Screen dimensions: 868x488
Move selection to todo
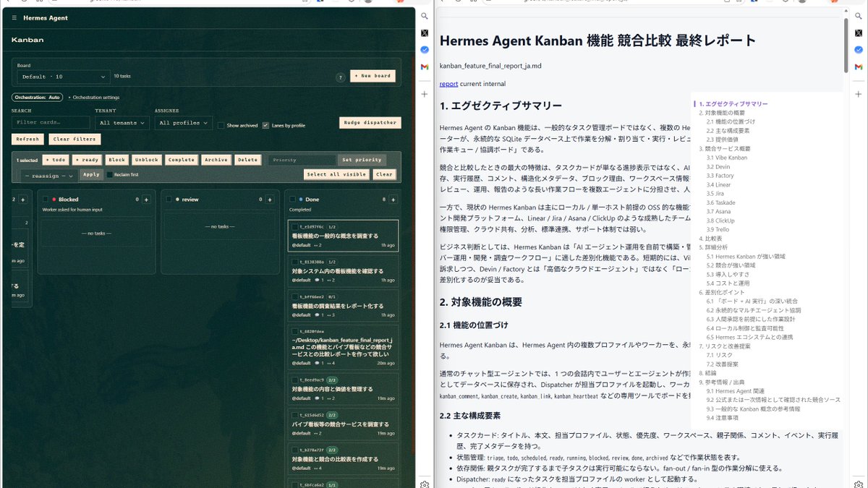(56, 160)
